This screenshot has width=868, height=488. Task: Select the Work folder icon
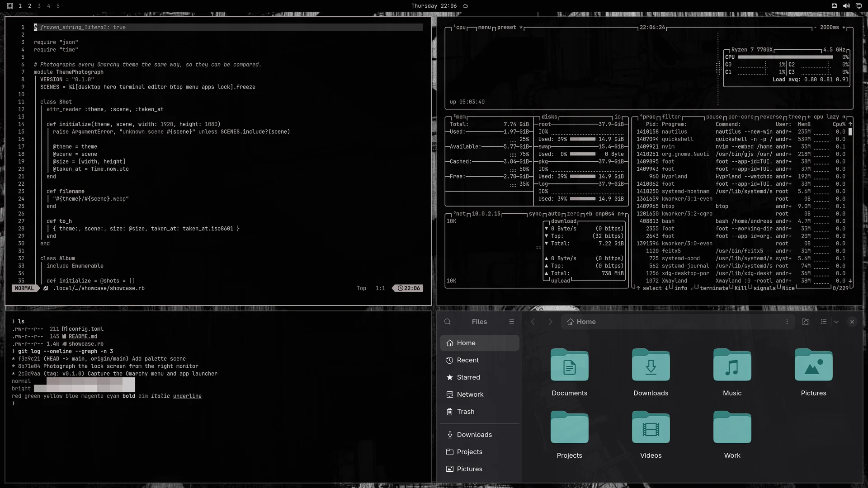click(x=732, y=427)
